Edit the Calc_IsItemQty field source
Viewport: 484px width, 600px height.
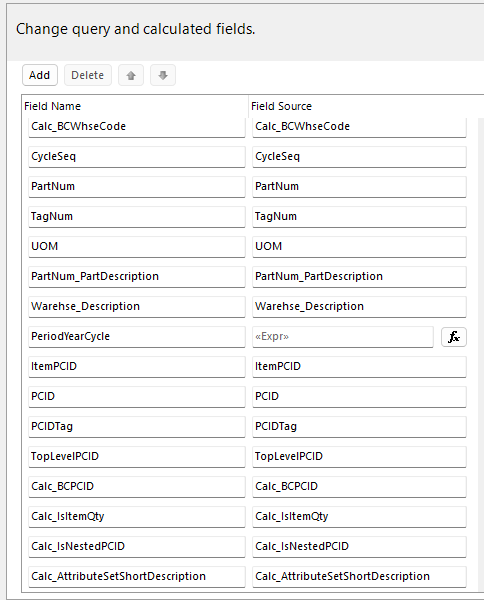point(359,517)
